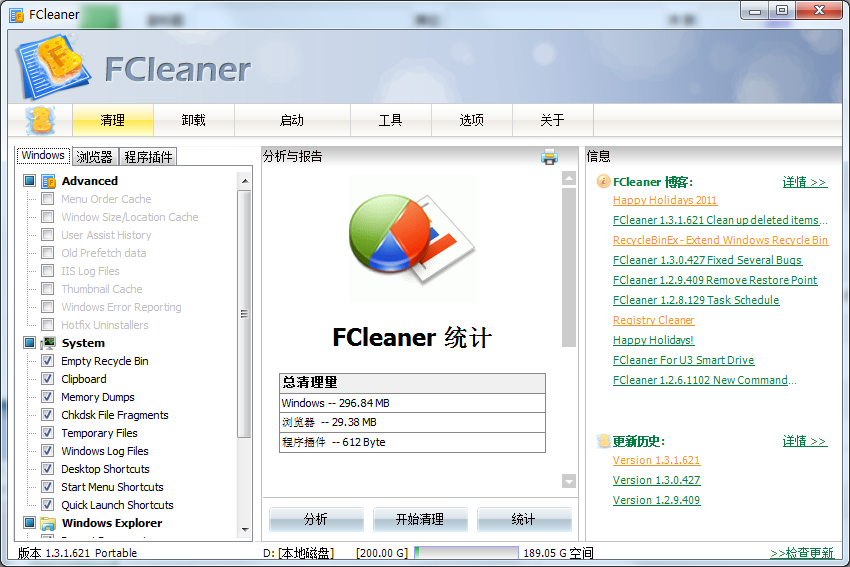Enable Thumbnail Cache checkbox
Image resolution: width=850 pixels, height=567 pixels.
click(x=48, y=288)
